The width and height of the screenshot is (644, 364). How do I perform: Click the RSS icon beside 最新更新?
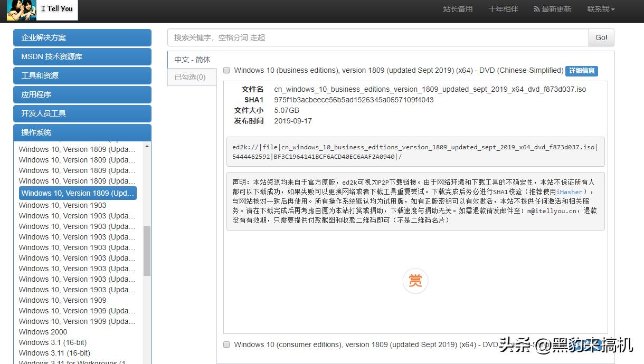536,8
